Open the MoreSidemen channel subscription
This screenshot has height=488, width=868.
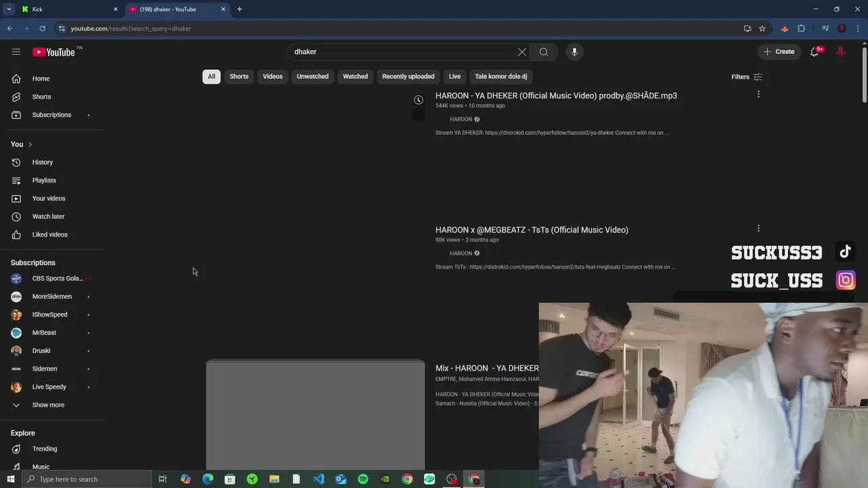tap(52, 296)
